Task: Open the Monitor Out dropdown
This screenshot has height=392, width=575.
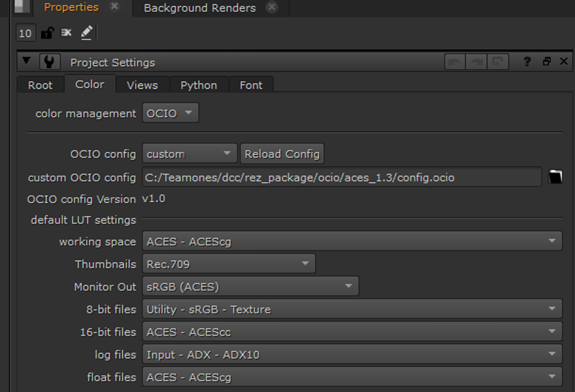Action: (x=250, y=286)
